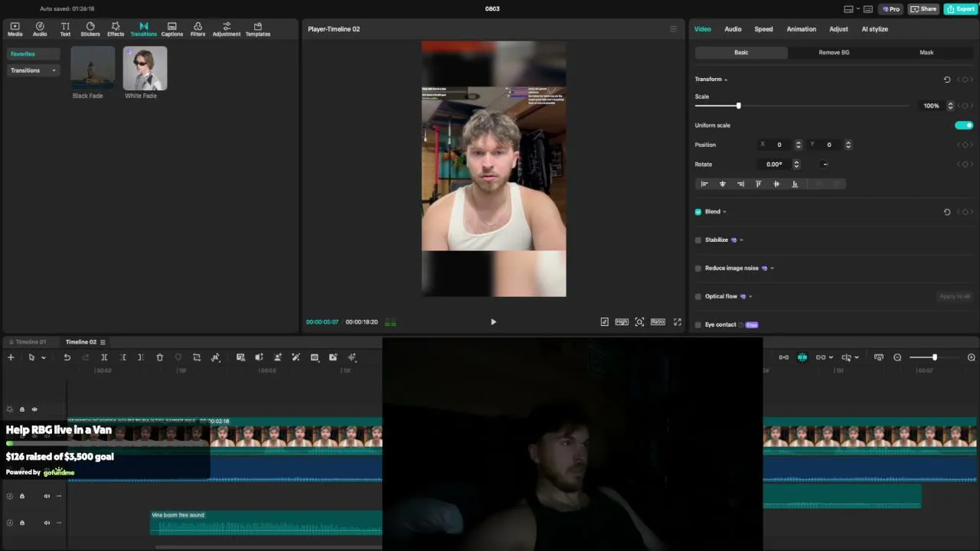Mute the Vine boom audio track
The height and width of the screenshot is (551, 980).
pyautogui.click(x=47, y=523)
